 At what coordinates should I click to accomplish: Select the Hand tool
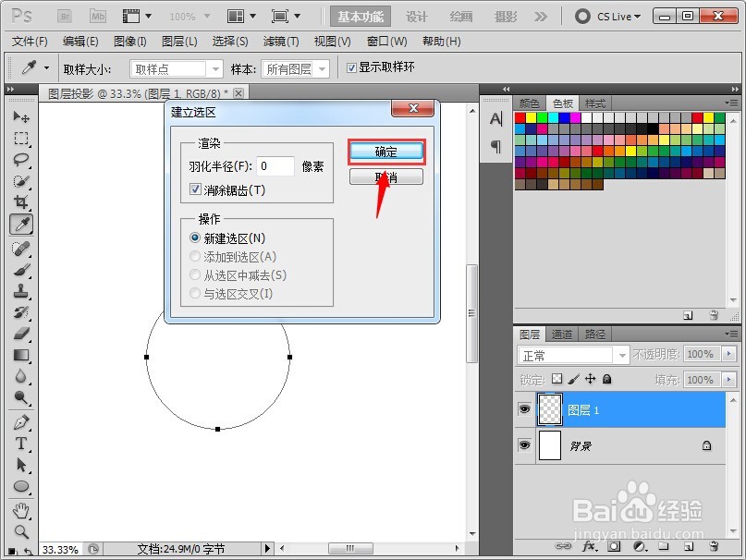click(x=21, y=510)
